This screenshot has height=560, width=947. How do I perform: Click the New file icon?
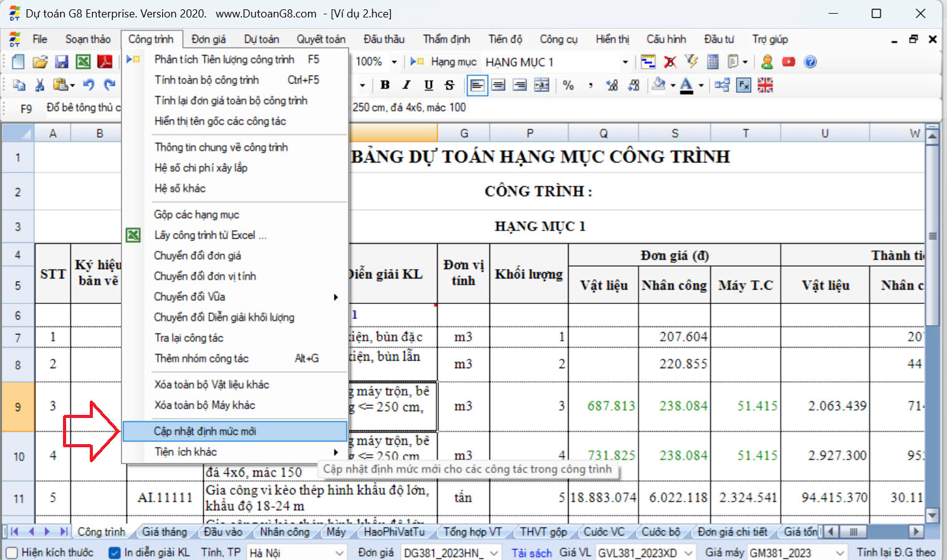18,62
